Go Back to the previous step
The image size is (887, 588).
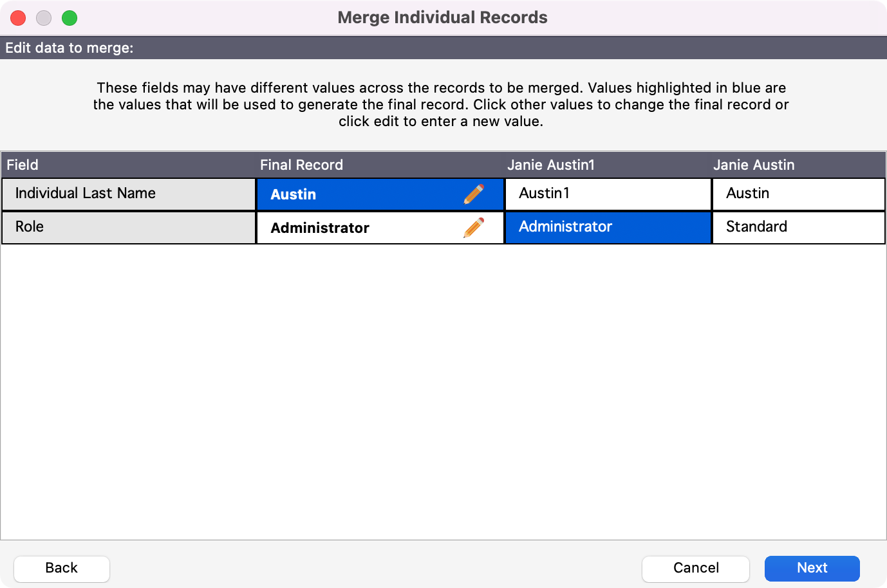pyautogui.click(x=62, y=568)
